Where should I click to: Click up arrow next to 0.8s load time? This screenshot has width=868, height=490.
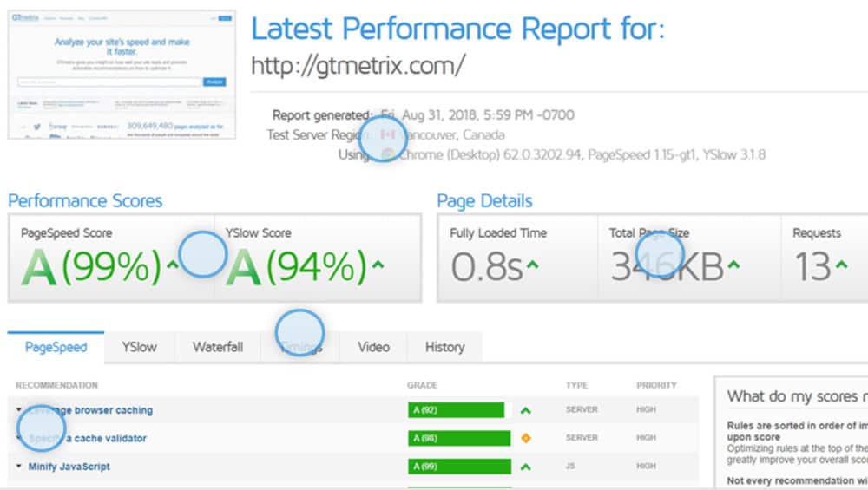point(532,265)
